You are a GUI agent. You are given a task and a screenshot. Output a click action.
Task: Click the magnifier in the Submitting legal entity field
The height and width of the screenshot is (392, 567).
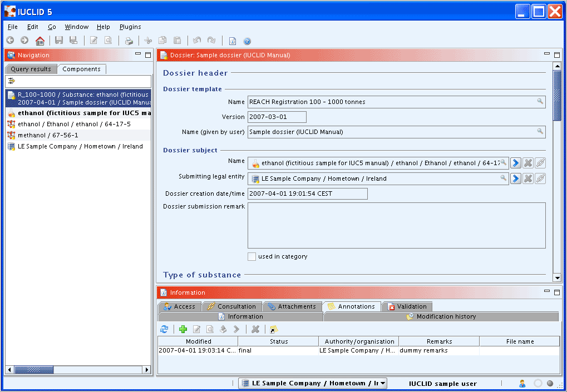[504, 178]
